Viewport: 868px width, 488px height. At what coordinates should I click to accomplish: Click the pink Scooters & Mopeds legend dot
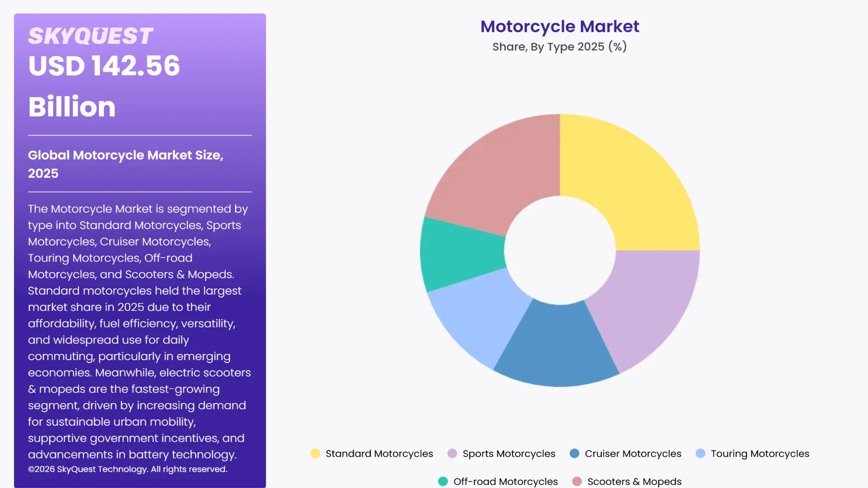(577, 481)
